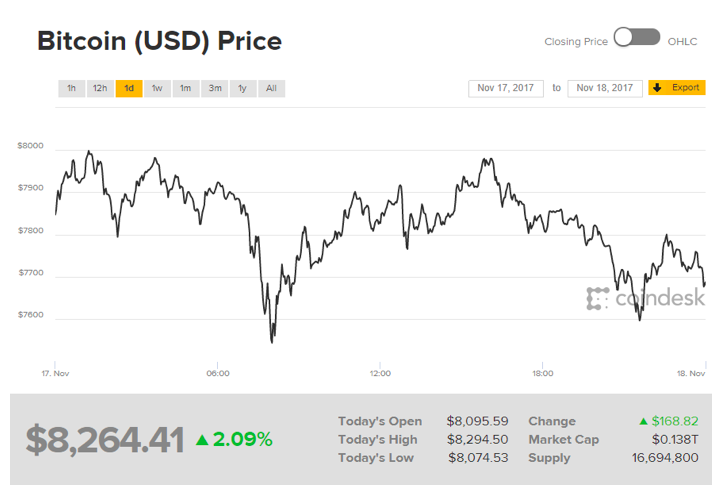
Task: Click the Nov 17, 2017 start date field
Action: point(506,88)
